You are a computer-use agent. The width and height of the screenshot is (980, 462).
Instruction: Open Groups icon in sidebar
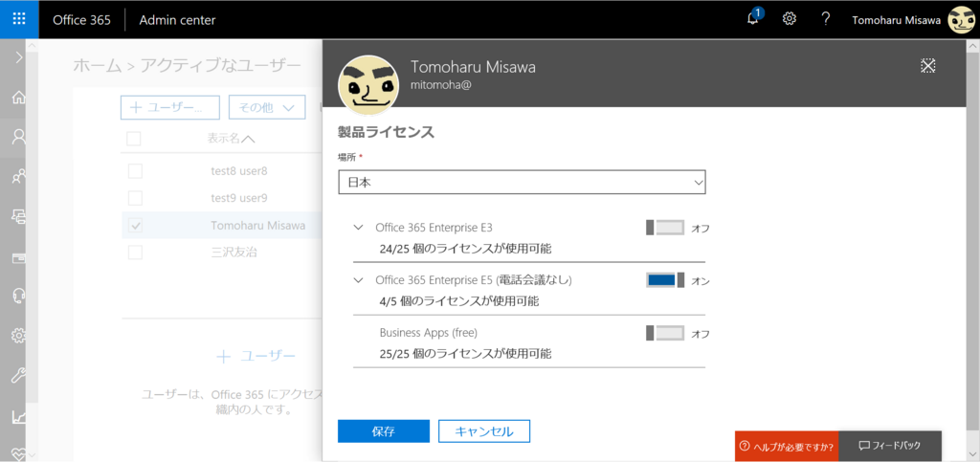pos(19,177)
